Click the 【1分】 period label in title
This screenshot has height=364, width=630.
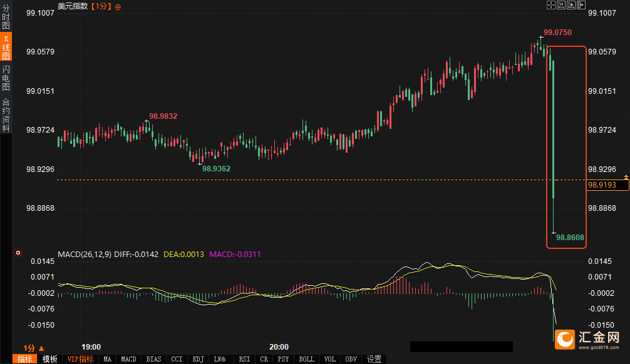click(x=100, y=6)
